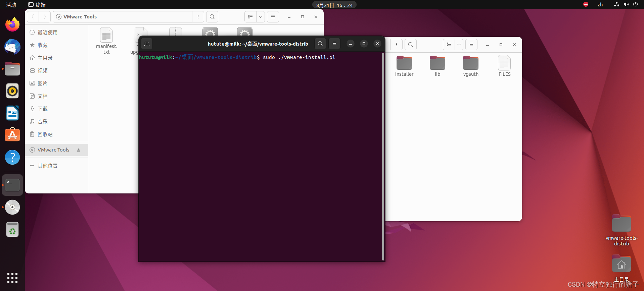Open the terminal app menu in the top bar
The width and height of the screenshot is (644, 291).
coord(37,5)
